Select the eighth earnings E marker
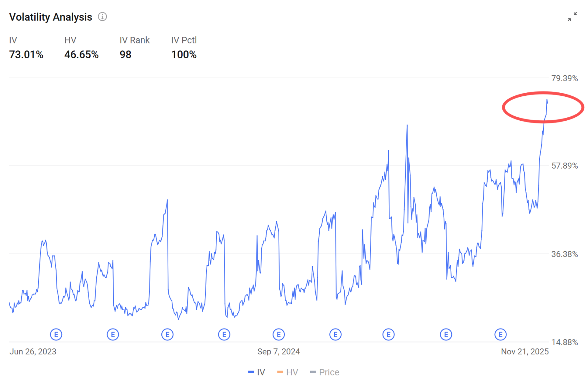The height and width of the screenshot is (386, 588). coord(446,334)
